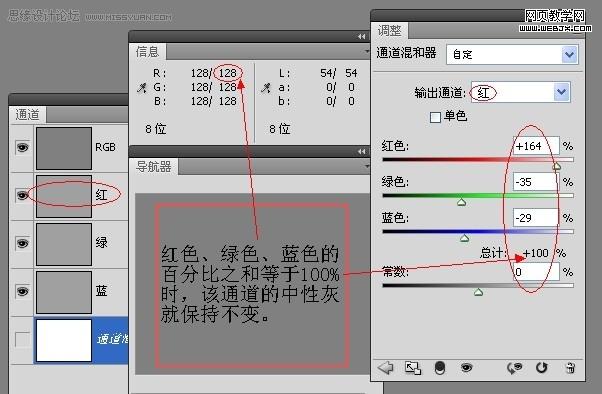Image resolution: width=602 pixels, height=394 pixels.
Task: Enable the 单色 monochrome checkbox
Action: 435,117
